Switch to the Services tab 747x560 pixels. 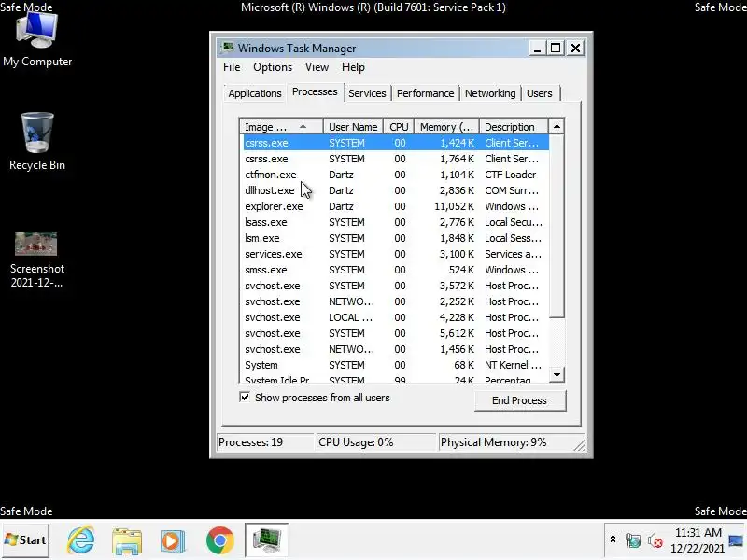pos(367,93)
